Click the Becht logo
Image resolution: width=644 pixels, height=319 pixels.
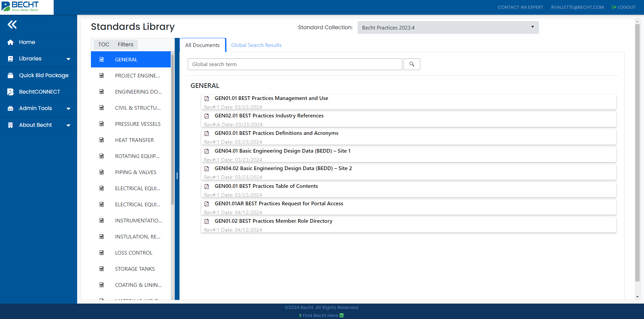coord(21,6)
